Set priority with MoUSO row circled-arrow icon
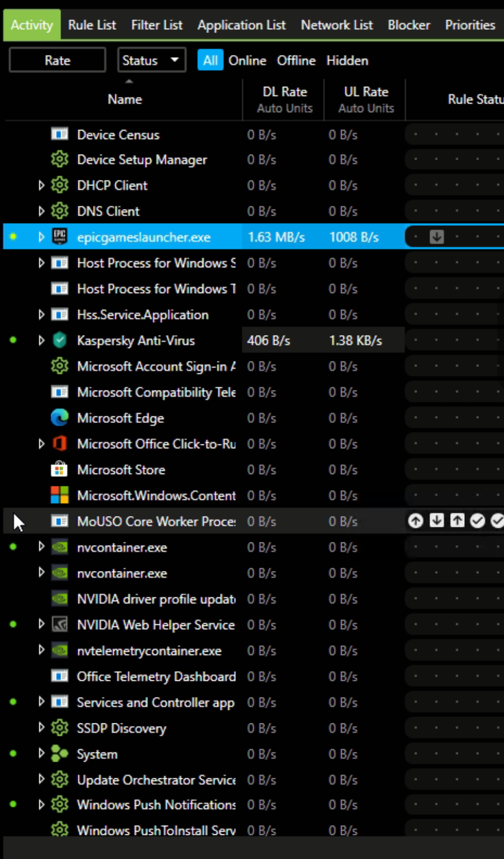 point(416,521)
